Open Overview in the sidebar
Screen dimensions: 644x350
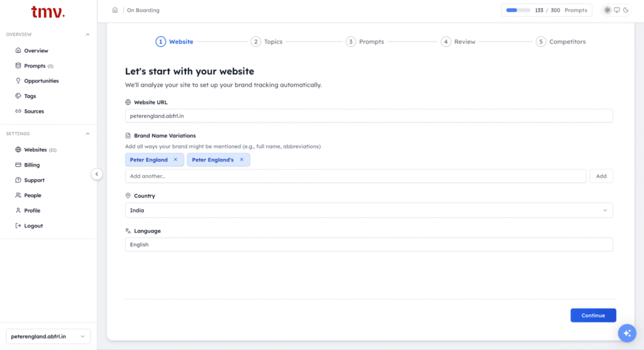coord(36,50)
